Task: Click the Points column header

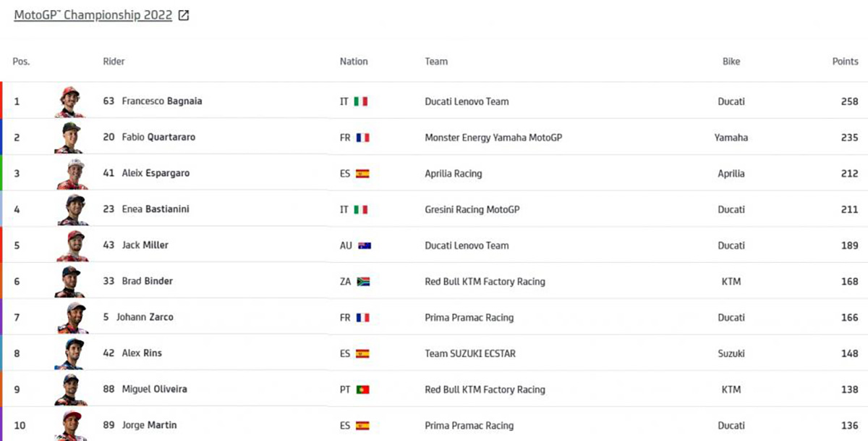Action: 845,62
